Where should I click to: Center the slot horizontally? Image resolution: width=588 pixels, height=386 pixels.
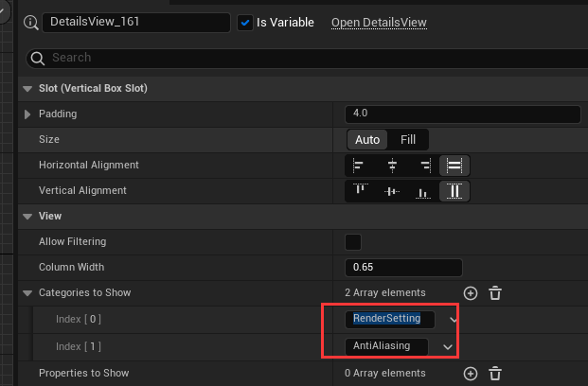pyautogui.click(x=392, y=166)
